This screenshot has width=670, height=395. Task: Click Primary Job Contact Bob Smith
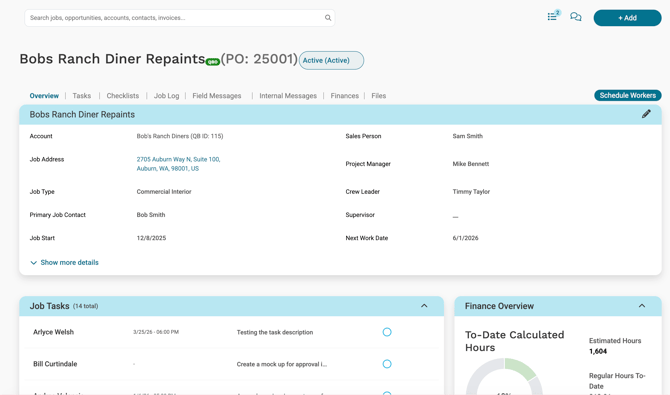(151, 215)
